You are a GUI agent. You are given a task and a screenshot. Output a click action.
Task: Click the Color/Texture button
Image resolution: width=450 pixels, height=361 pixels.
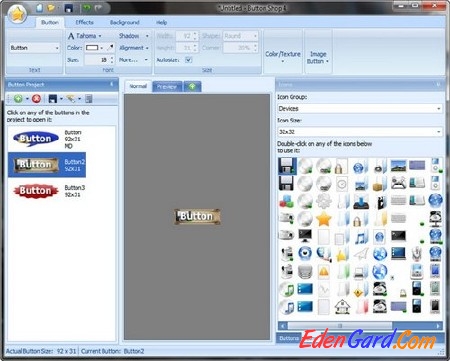[x=283, y=56]
